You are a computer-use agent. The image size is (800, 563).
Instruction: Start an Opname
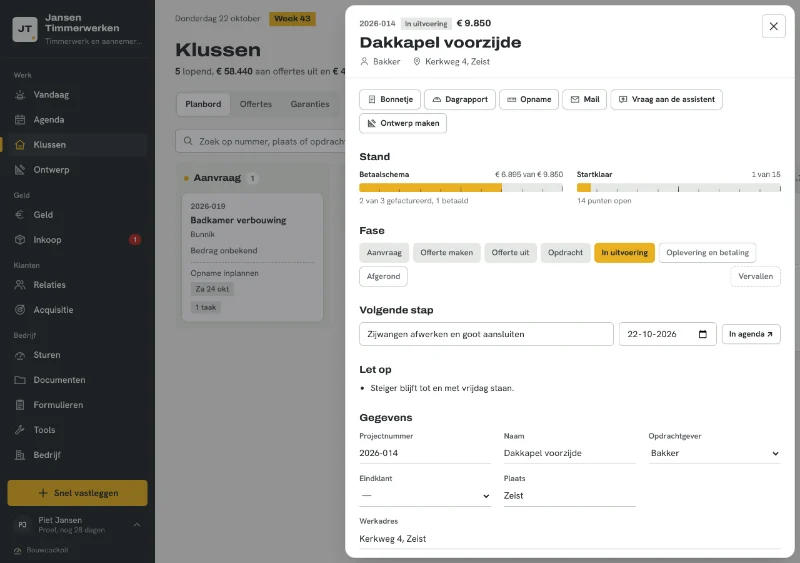(529, 99)
